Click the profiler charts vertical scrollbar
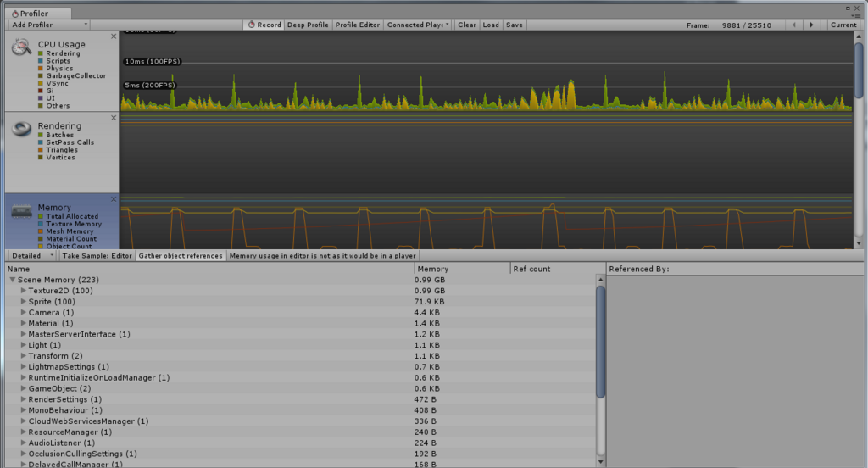 [859, 71]
